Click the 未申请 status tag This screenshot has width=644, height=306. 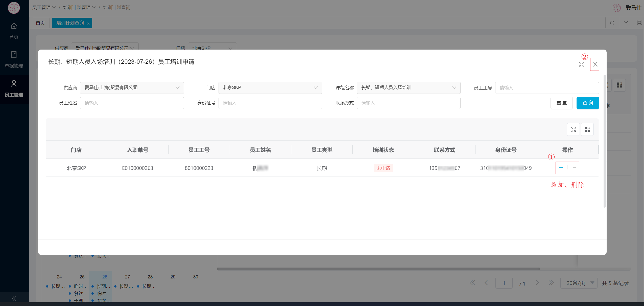(383, 168)
